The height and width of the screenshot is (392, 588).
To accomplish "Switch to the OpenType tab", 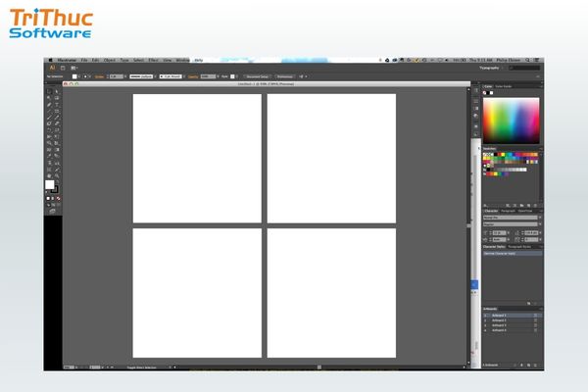I will coord(525,211).
